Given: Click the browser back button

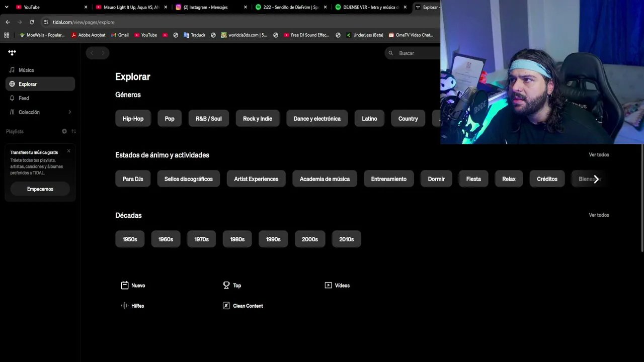Looking at the screenshot, I should click(x=8, y=22).
